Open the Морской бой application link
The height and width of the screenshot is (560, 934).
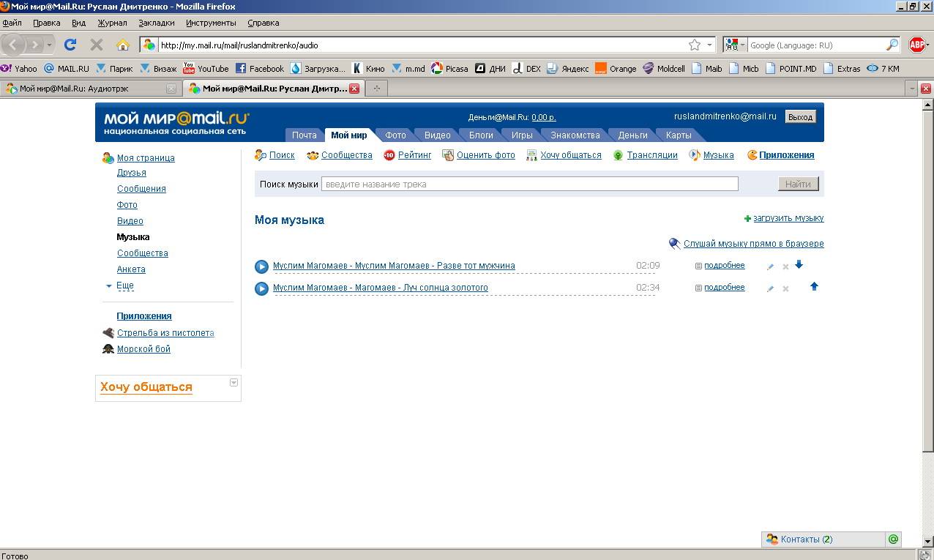click(143, 349)
